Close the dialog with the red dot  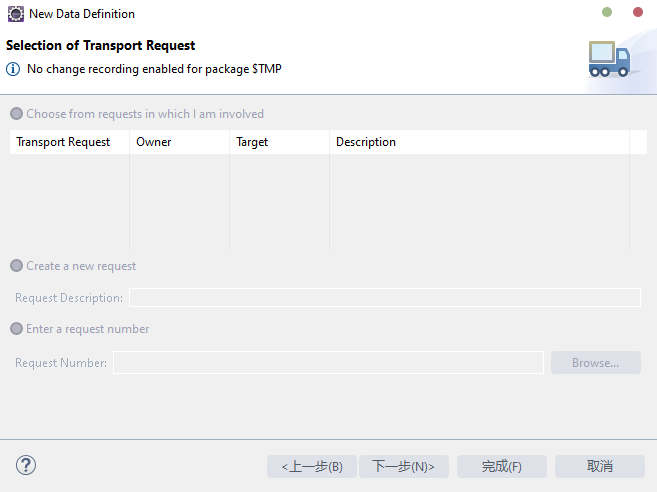pos(638,13)
